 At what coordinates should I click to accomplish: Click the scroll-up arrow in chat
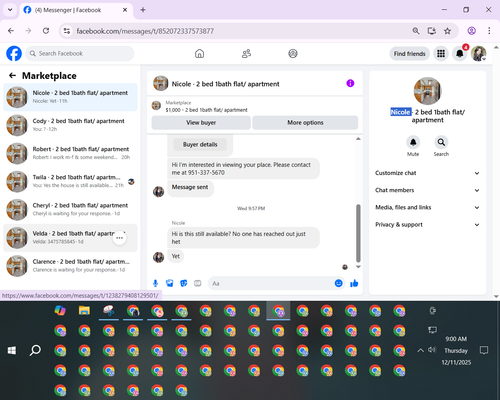point(358,139)
